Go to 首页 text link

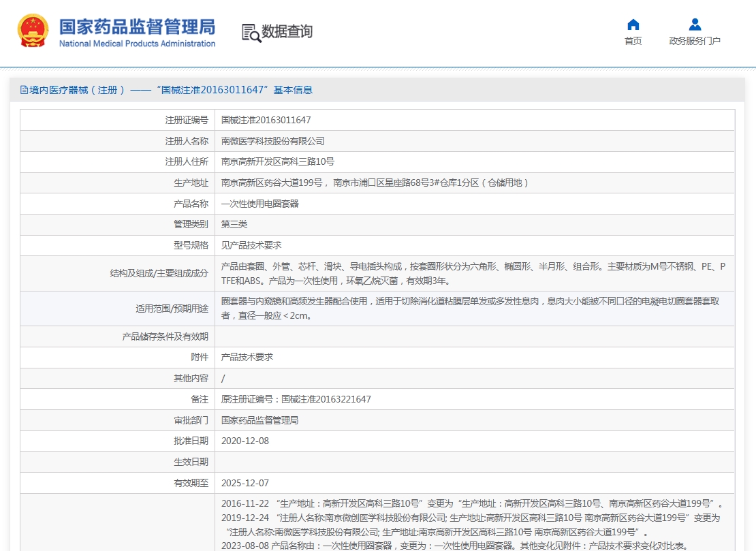click(x=633, y=41)
